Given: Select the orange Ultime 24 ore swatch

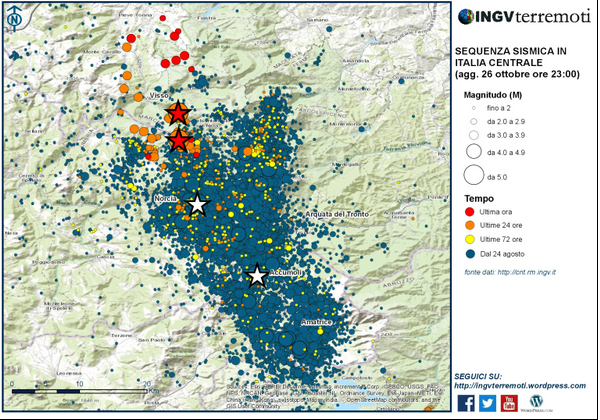Looking at the screenshot, I should point(470,225).
